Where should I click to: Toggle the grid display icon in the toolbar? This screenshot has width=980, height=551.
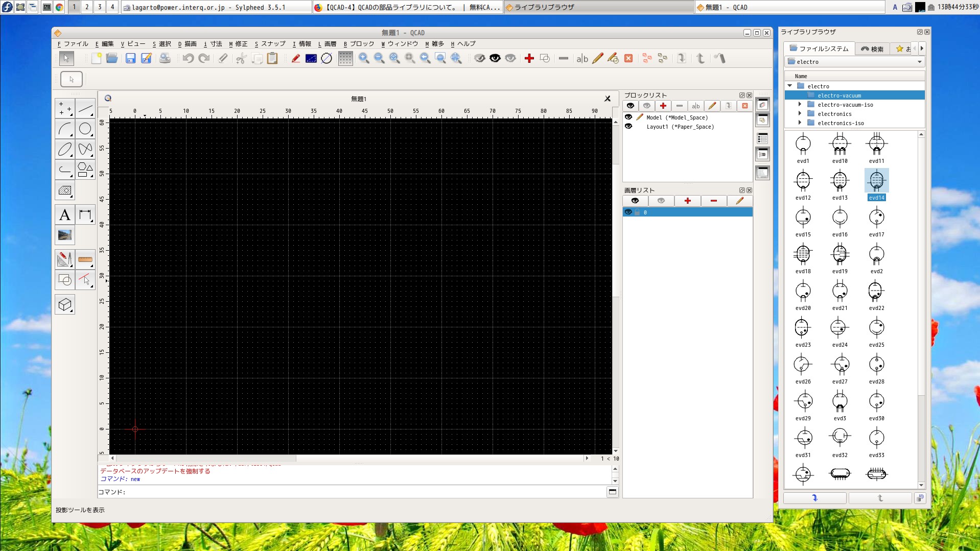pyautogui.click(x=345, y=59)
